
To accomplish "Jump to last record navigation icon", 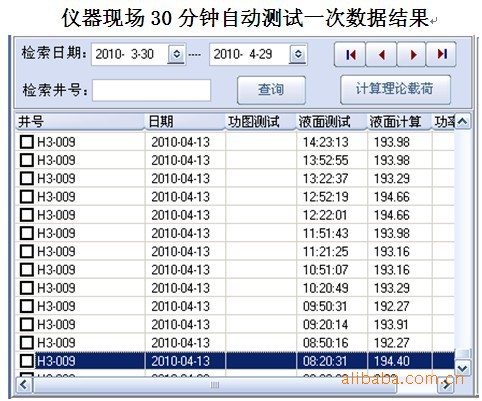I will (441, 54).
